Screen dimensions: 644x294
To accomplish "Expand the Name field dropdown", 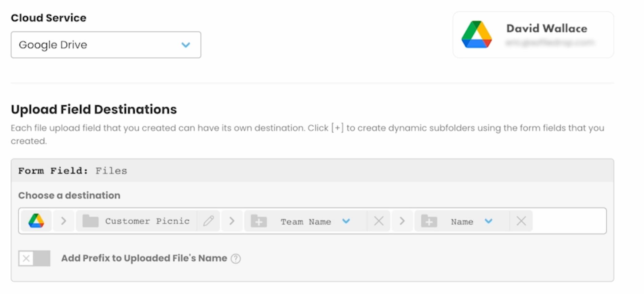I will (488, 221).
